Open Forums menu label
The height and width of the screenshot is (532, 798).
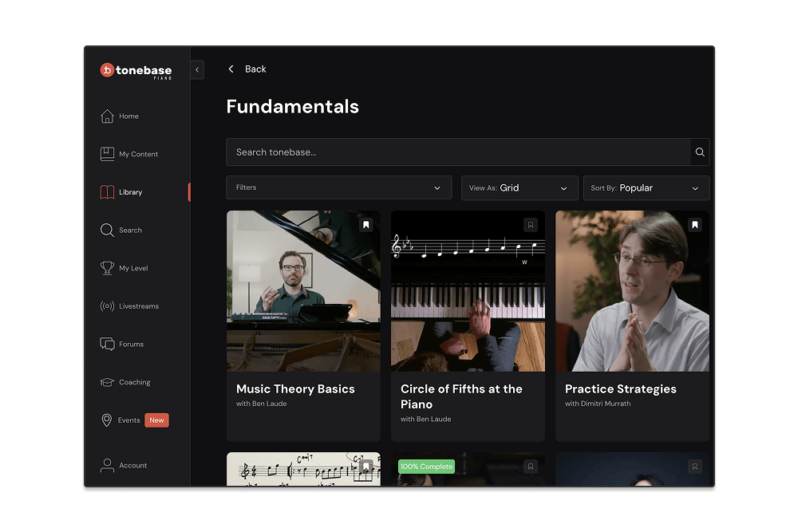point(132,345)
